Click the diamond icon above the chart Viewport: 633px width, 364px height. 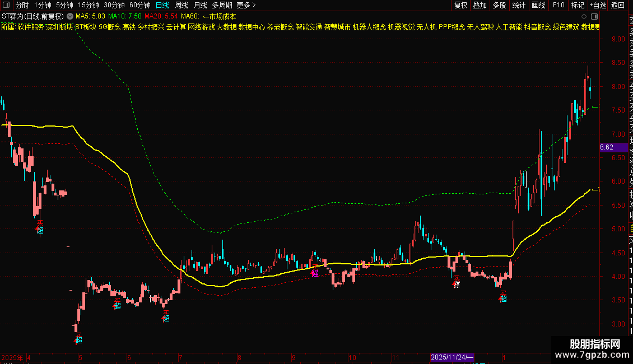[584, 17]
